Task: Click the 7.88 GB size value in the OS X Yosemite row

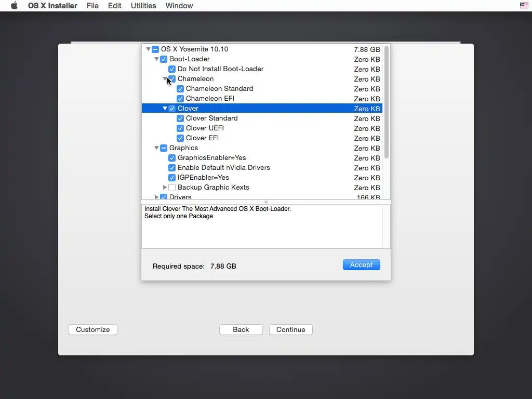Action: pyautogui.click(x=367, y=49)
